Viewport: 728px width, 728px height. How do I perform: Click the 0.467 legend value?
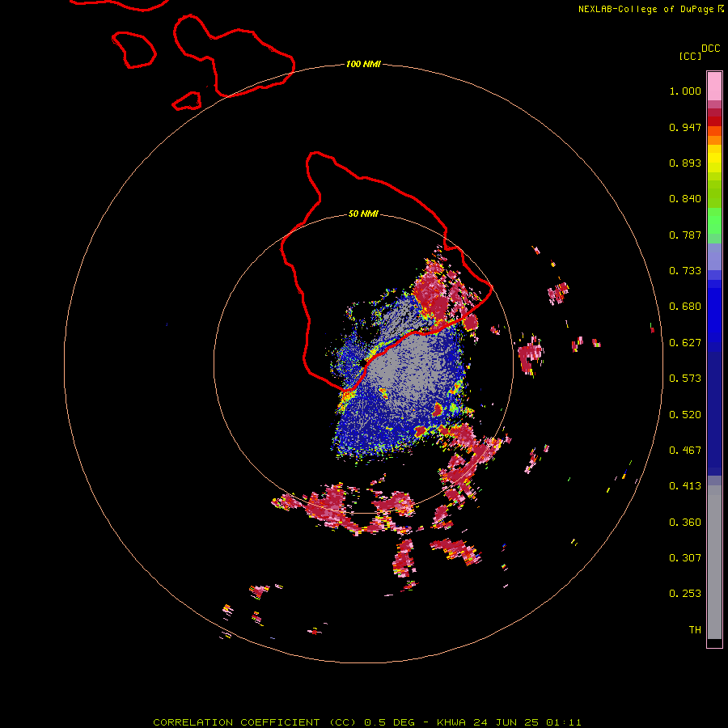click(x=685, y=451)
